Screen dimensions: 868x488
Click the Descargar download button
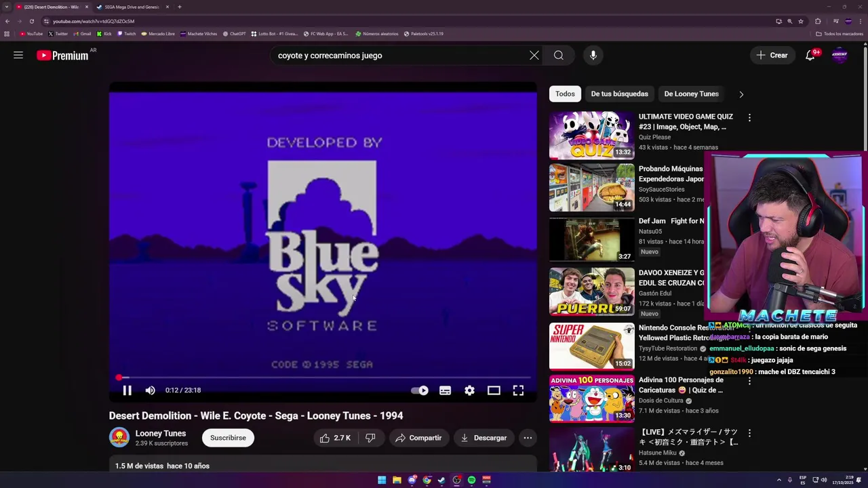point(484,438)
